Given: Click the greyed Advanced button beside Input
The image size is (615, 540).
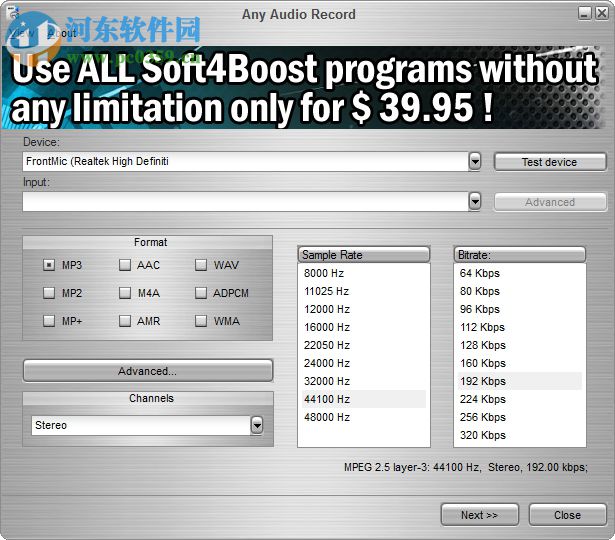Looking at the screenshot, I should [x=550, y=202].
